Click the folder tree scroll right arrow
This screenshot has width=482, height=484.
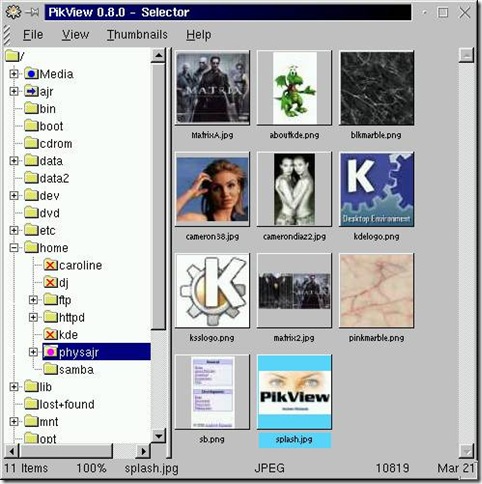pyautogui.click(x=143, y=451)
